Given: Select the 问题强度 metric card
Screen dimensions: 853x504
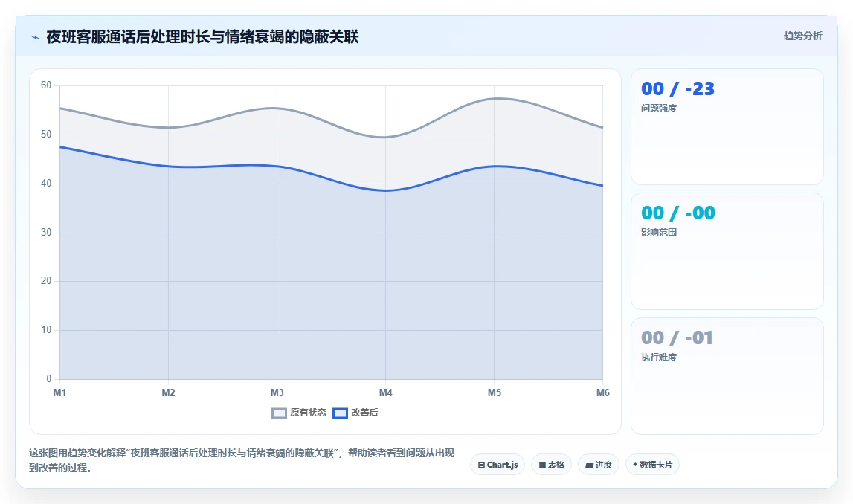Looking at the screenshot, I should coord(727,126).
